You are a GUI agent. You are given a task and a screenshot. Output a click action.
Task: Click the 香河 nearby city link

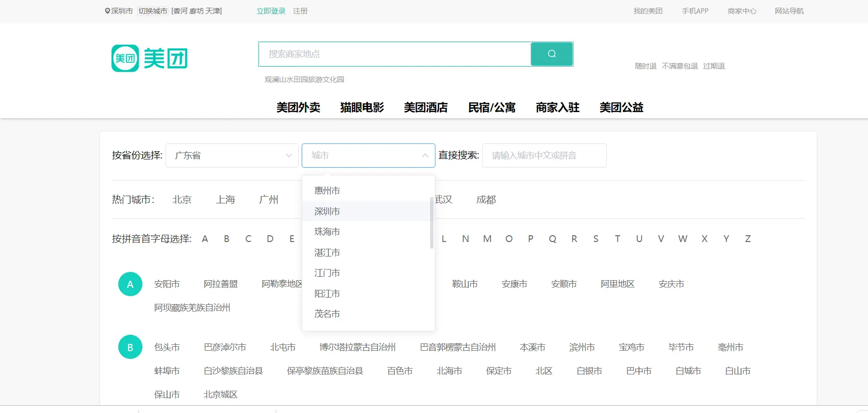click(181, 11)
